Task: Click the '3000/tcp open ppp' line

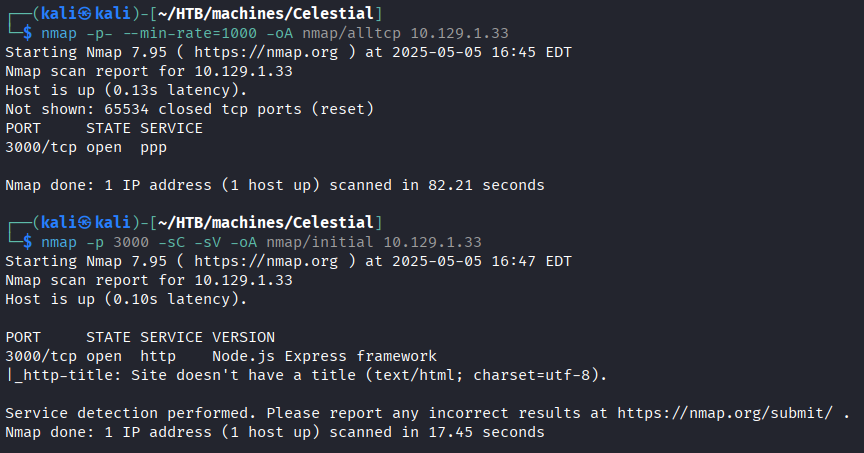Action: [86, 148]
